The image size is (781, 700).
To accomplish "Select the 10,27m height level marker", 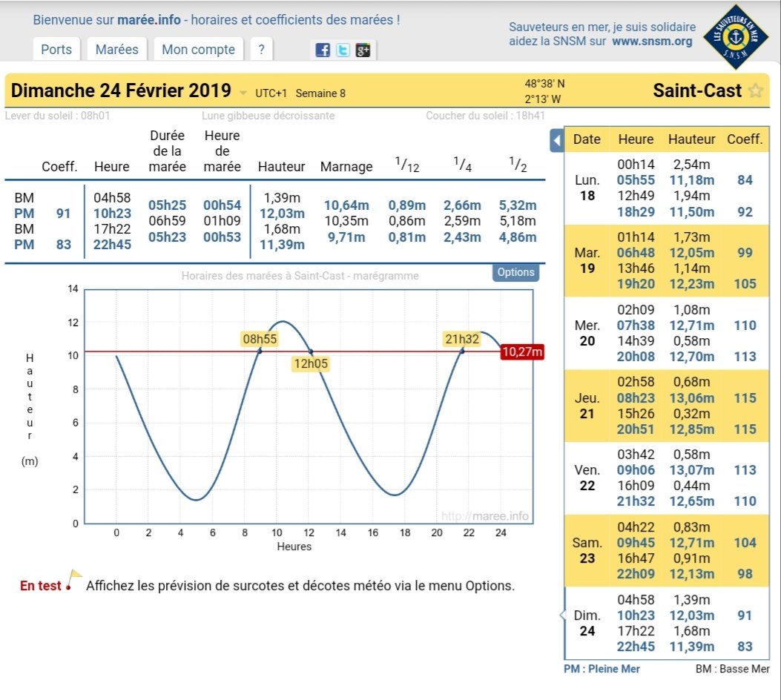I will tap(522, 351).
